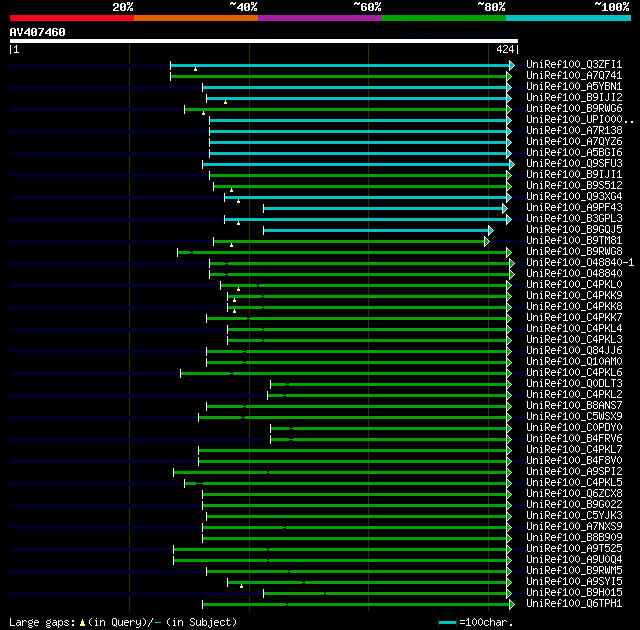Click the UniRef100_B9G022 label
The height and width of the screenshot is (630, 640).
point(574,505)
